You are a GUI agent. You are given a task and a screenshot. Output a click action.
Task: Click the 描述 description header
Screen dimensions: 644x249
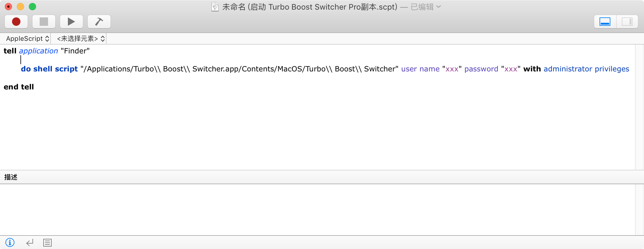(x=11, y=177)
